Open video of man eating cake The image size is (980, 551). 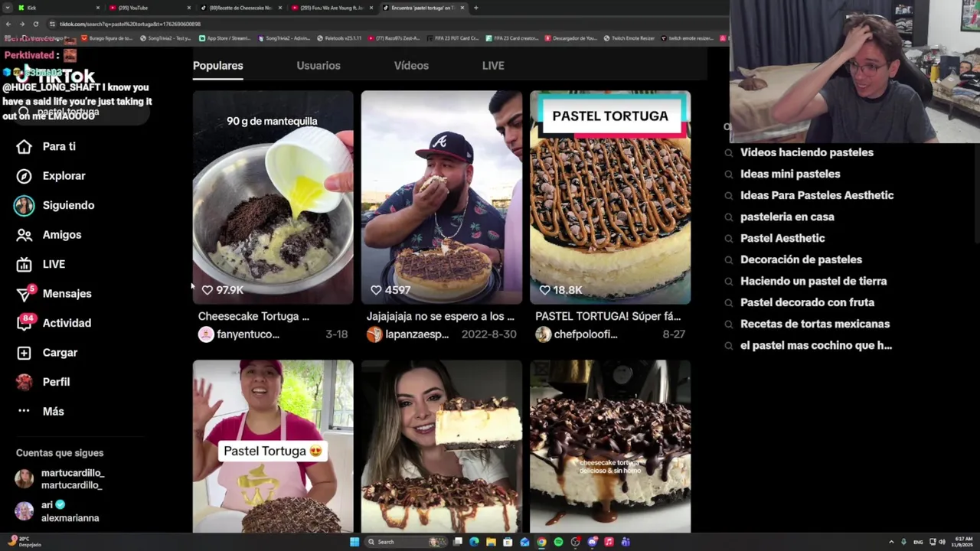[x=441, y=197]
